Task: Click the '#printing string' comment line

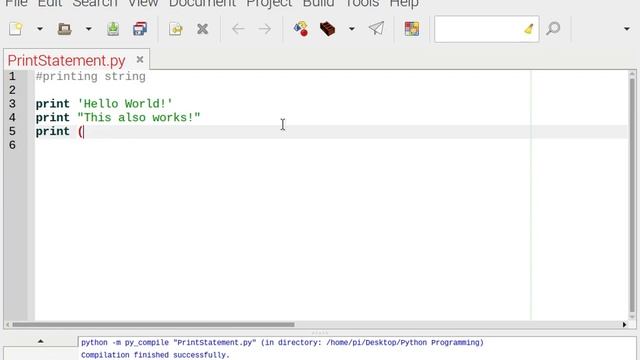Action: pos(90,76)
